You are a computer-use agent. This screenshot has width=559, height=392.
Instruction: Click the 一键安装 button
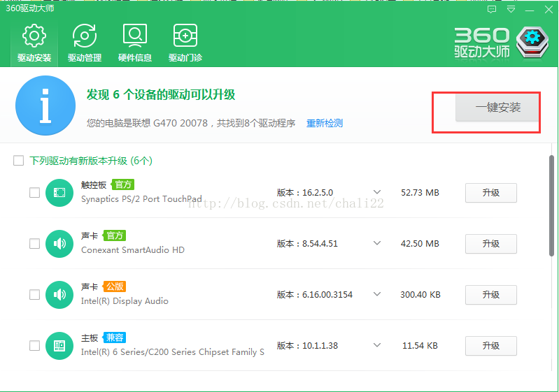pyautogui.click(x=497, y=108)
